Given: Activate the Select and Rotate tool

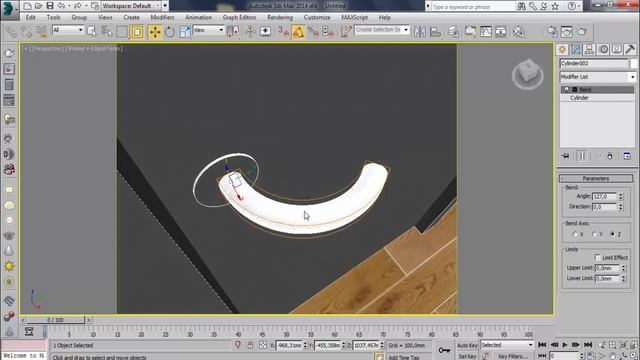Looking at the screenshot, I should (170, 32).
